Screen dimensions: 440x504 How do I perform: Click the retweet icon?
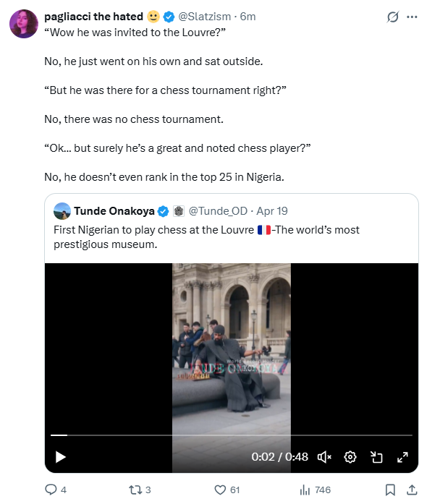coord(135,490)
